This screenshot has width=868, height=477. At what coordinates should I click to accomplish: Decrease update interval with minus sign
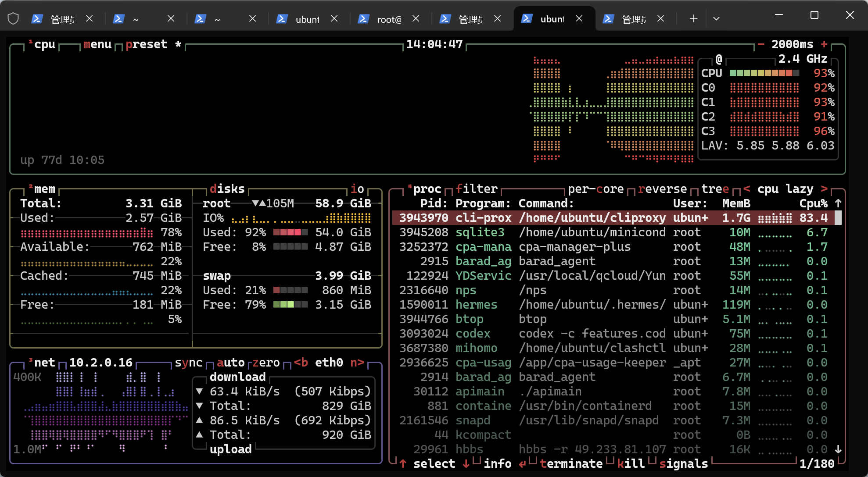point(761,44)
